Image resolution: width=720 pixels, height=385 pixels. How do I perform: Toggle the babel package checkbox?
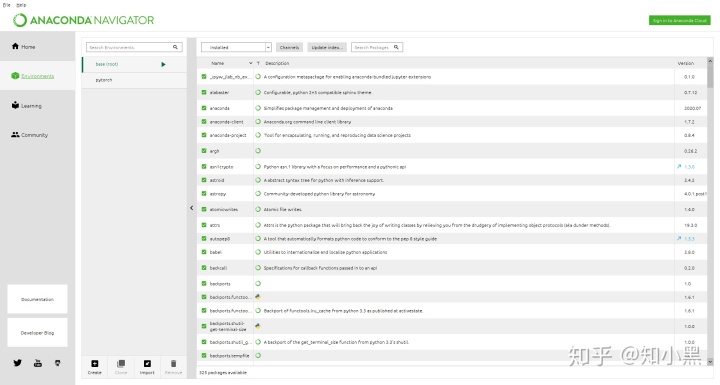(204, 252)
